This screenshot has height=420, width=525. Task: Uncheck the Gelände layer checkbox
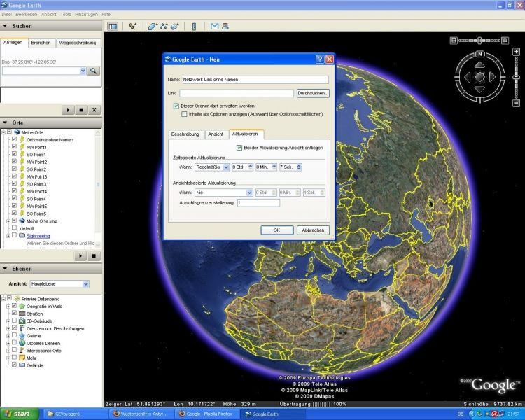[14, 365]
